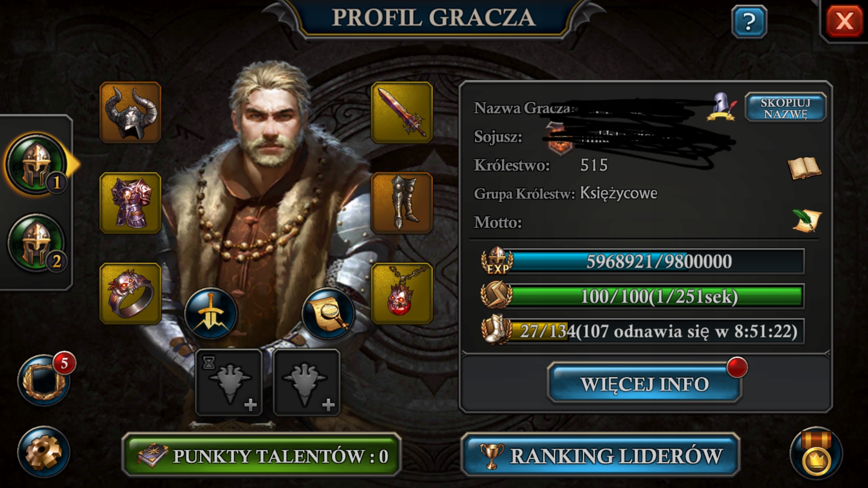
Task: Open the hero battle skills sword icon
Action: (x=211, y=314)
